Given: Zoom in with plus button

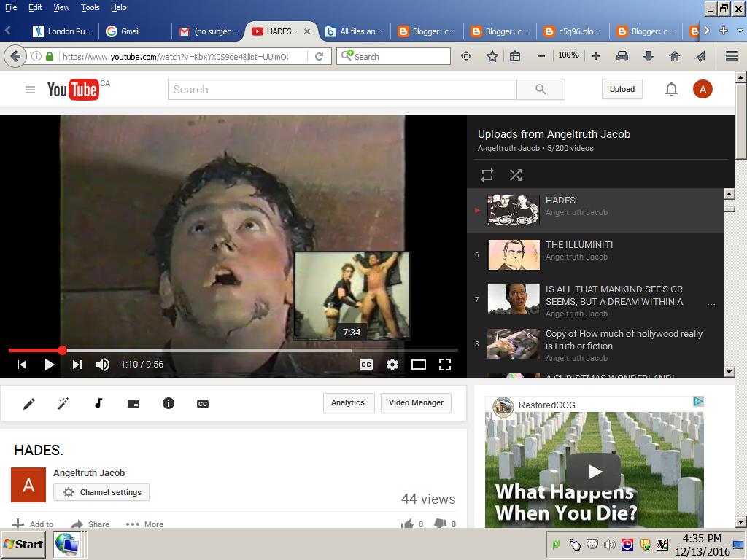Looking at the screenshot, I should tap(595, 56).
